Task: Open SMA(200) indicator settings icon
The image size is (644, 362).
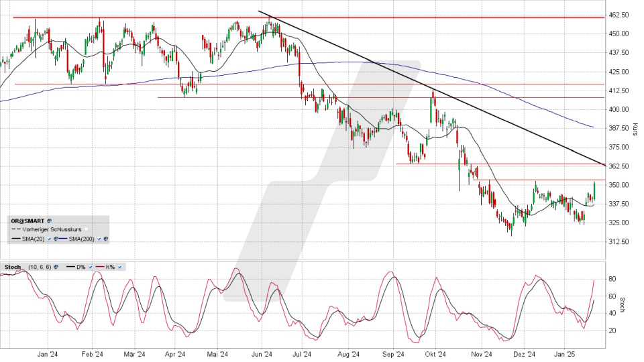Action: [106, 239]
